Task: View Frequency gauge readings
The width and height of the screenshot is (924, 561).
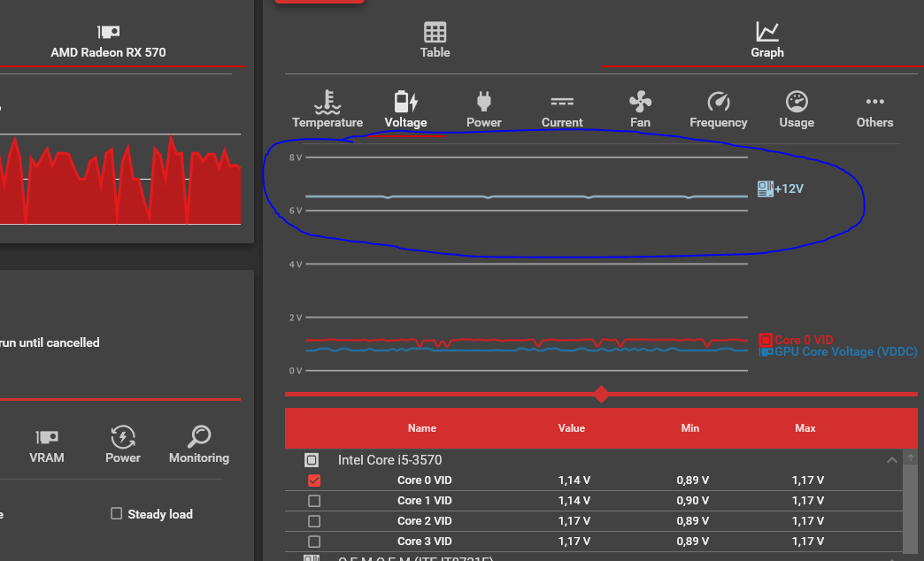Action: (x=719, y=110)
